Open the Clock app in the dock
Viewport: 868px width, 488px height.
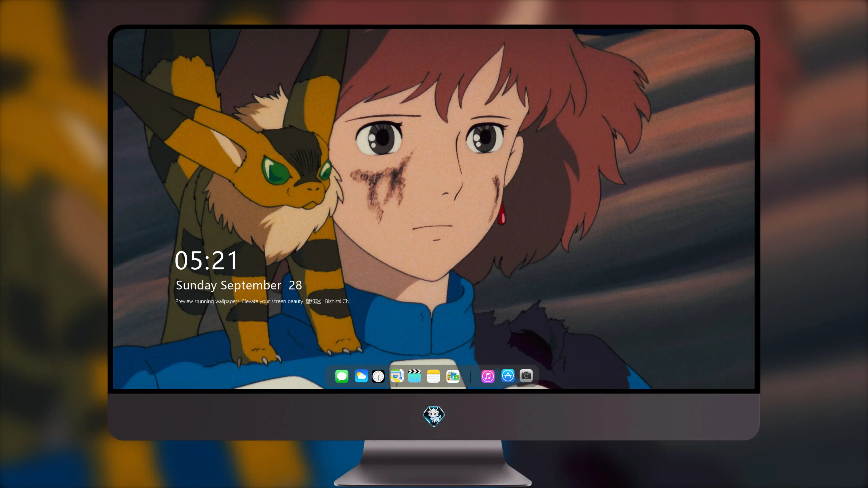pos(378,376)
